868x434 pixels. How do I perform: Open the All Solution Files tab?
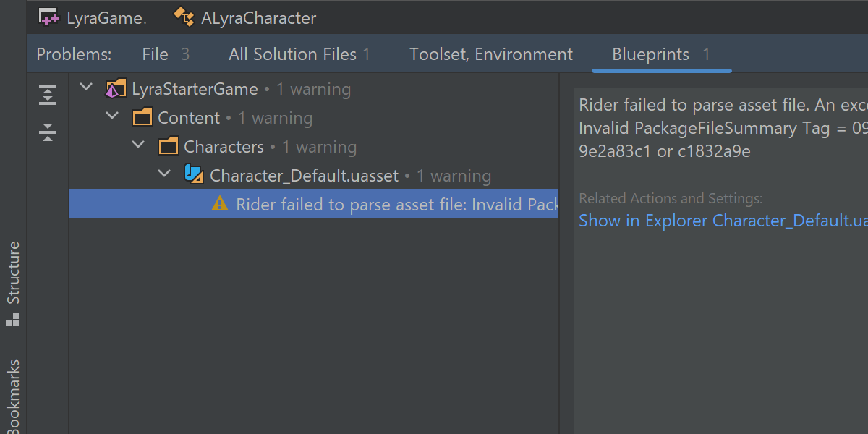(299, 54)
